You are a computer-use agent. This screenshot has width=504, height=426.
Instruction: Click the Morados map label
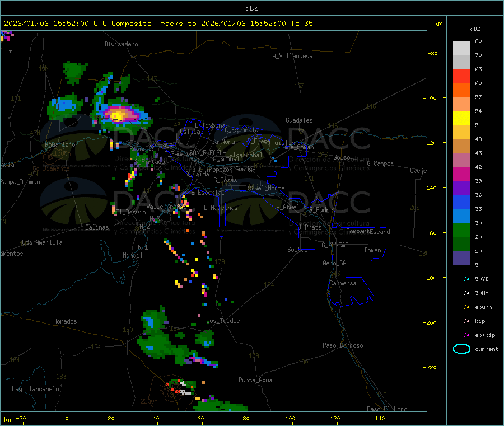66,321
